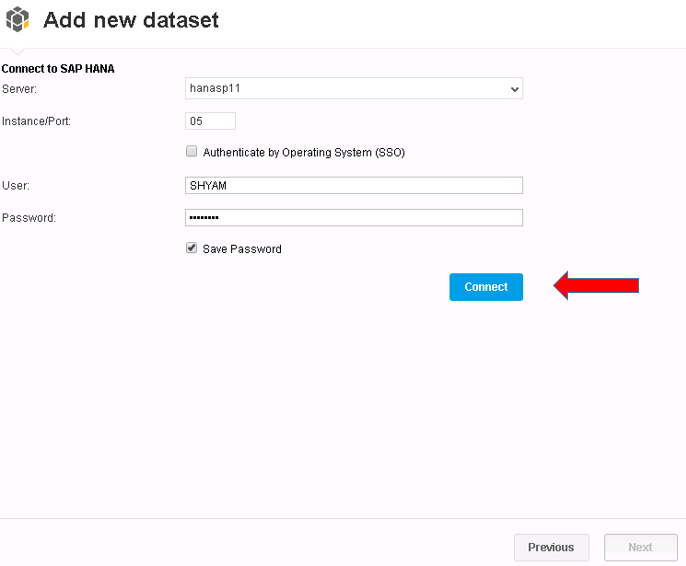Screen dimensions: 686x566
Task: Click the greyed-out Next button
Action: tap(640, 547)
